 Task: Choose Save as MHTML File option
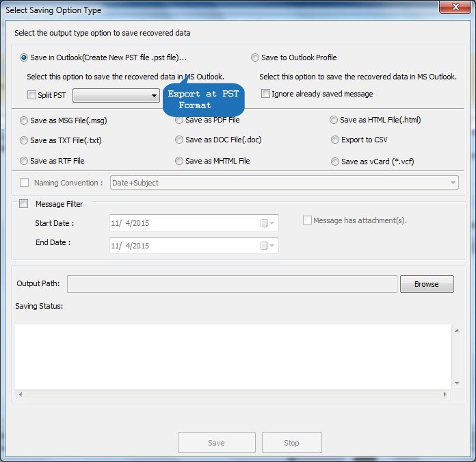(179, 162)
